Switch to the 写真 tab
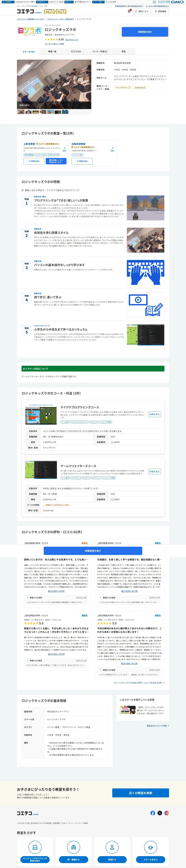The width and height of the screenshot is (186, 868). click(x=124, y=52)
